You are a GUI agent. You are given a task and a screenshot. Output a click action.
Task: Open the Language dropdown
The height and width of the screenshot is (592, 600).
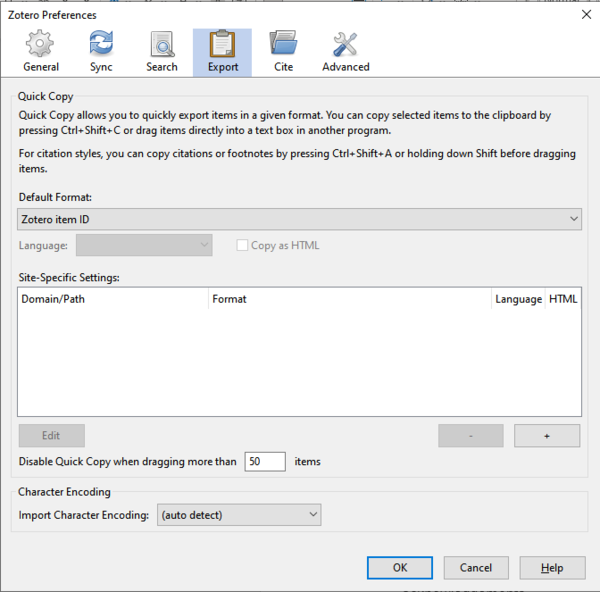144,245
